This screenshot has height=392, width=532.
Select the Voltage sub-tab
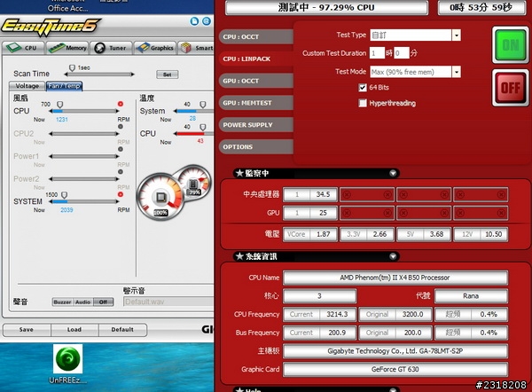click(27, 86)
